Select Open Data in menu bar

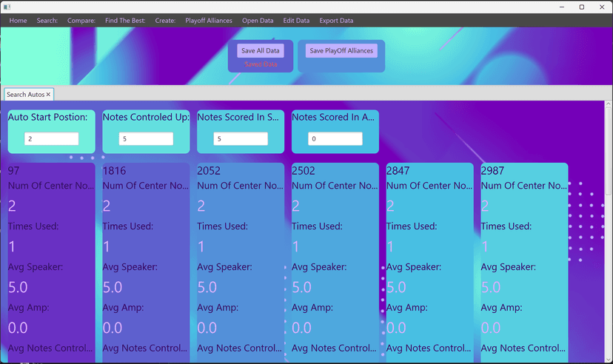258,21
